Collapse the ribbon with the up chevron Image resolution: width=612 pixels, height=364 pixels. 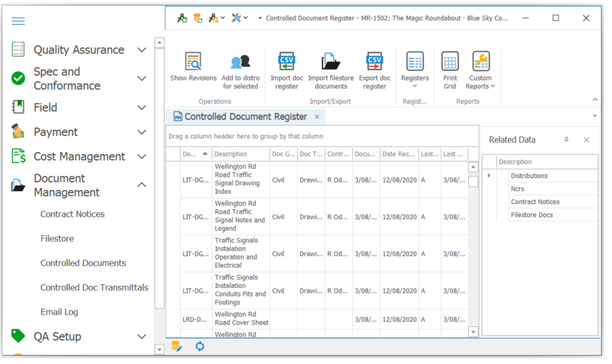[x=595, y=100]
